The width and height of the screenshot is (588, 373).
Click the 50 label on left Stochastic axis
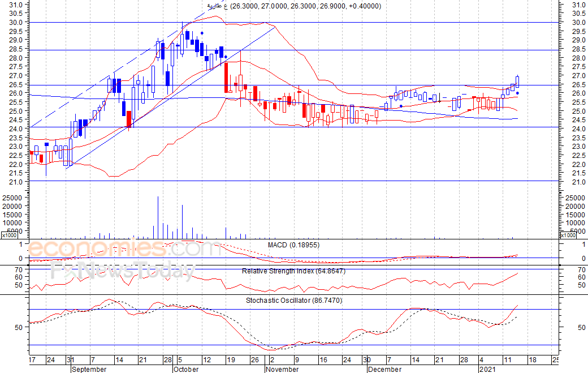click(x=19, y=328)
